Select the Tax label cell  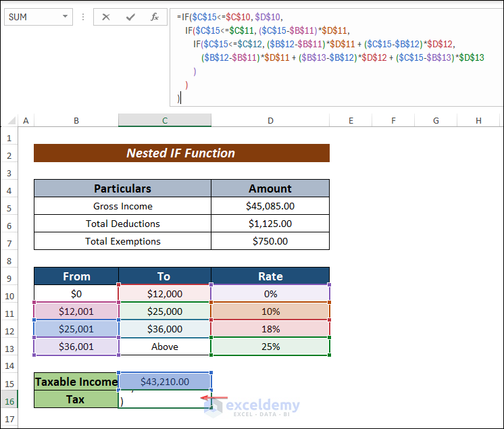coord(76,399)
